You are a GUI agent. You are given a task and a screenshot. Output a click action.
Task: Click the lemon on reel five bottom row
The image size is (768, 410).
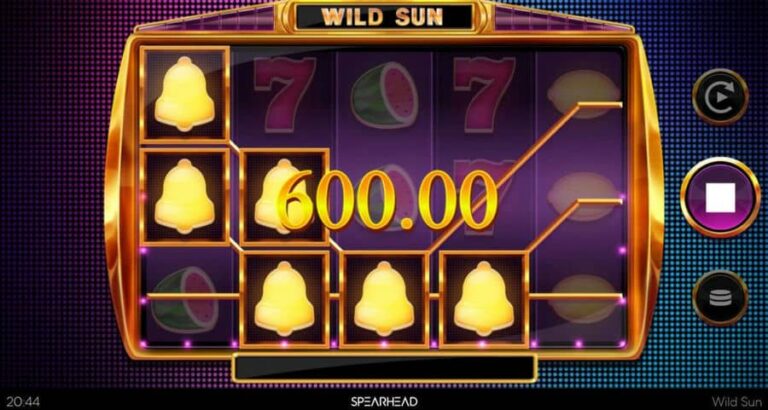tap(582, 299)
